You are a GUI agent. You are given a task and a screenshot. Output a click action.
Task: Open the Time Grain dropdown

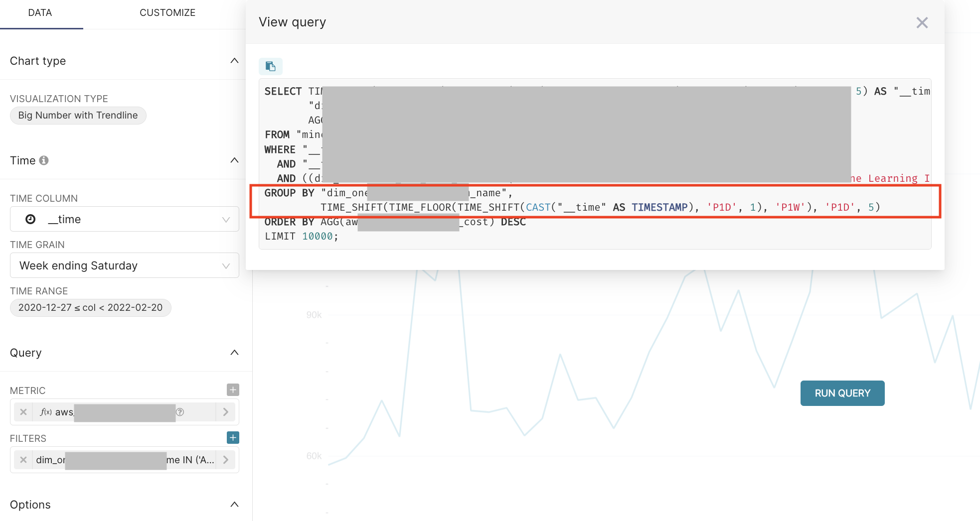225,265
